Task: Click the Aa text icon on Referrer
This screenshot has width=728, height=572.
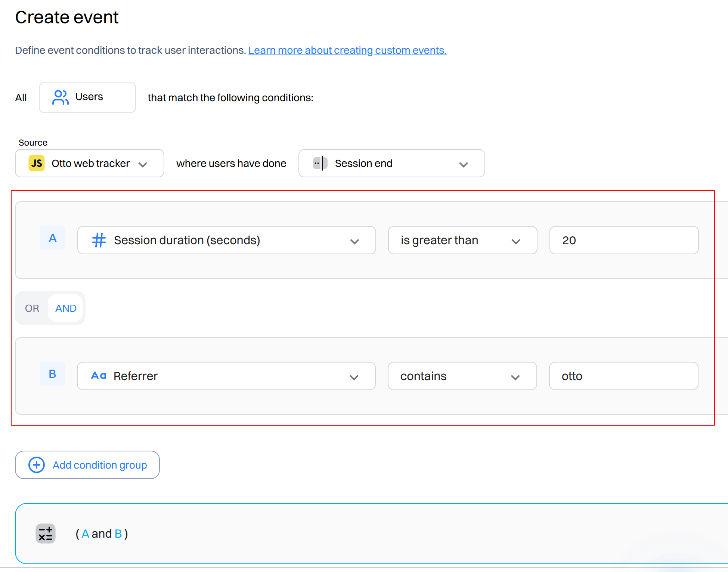Action: point(99,376)
